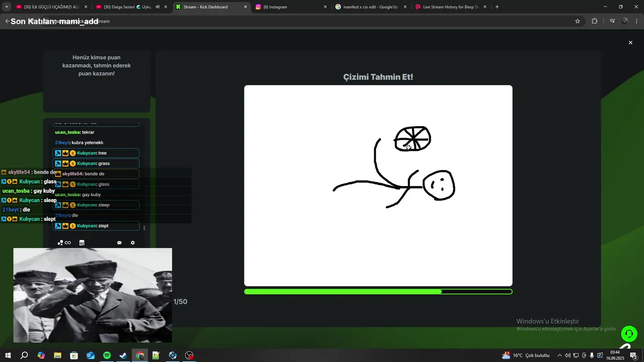Click ucan_tosba 'gay kuby' overlay message

coord(29,191)
